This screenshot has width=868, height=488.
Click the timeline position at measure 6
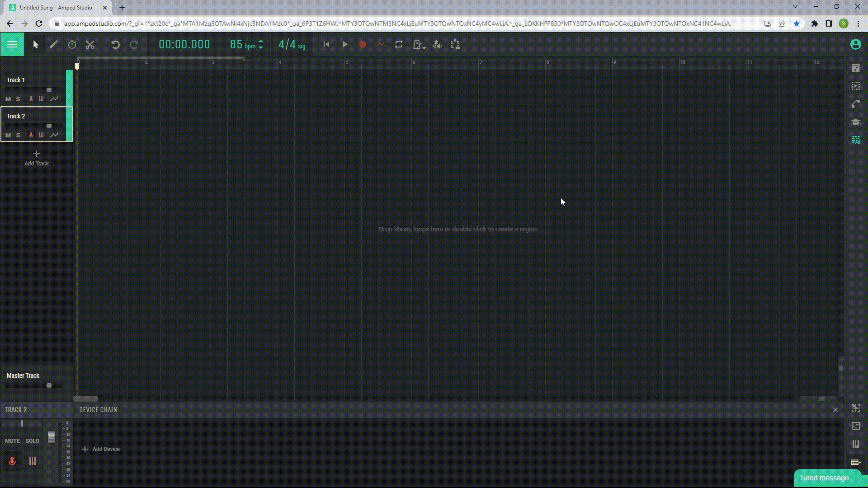(x=414, y=62)
